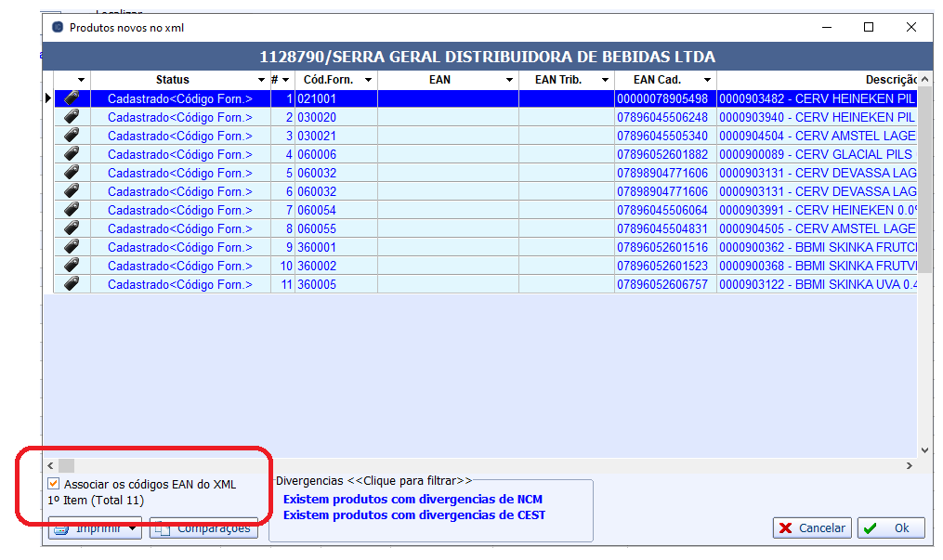Screen dimensions: 943x560
Task: Click the app icon in the title bar
Action: [58, 28]
